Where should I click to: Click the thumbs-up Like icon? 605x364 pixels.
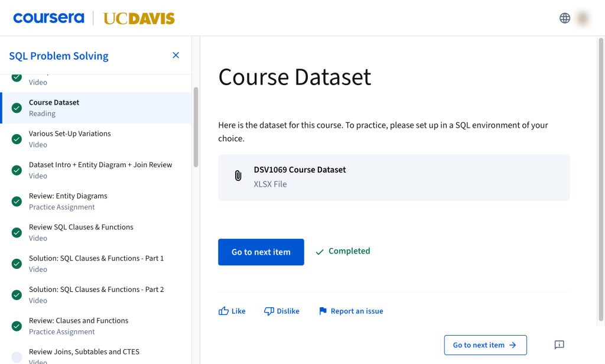coord(223,311)
